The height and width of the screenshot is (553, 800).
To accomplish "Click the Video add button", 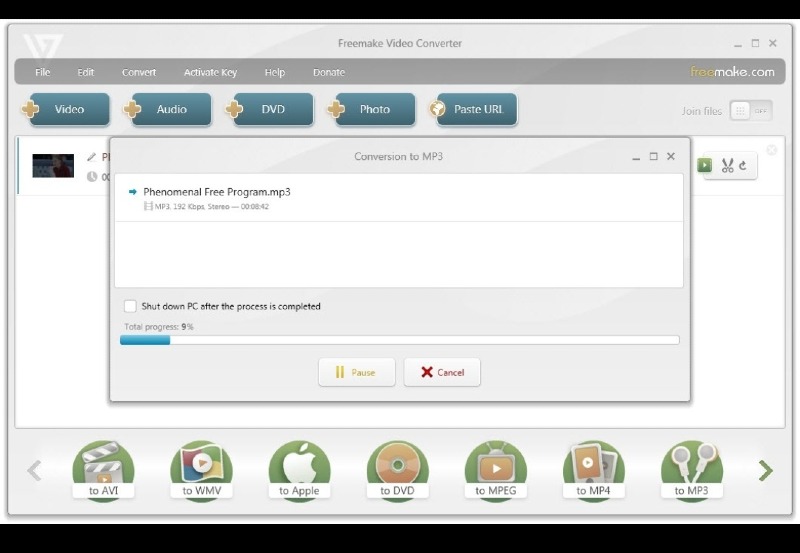I will coord(66,109).
